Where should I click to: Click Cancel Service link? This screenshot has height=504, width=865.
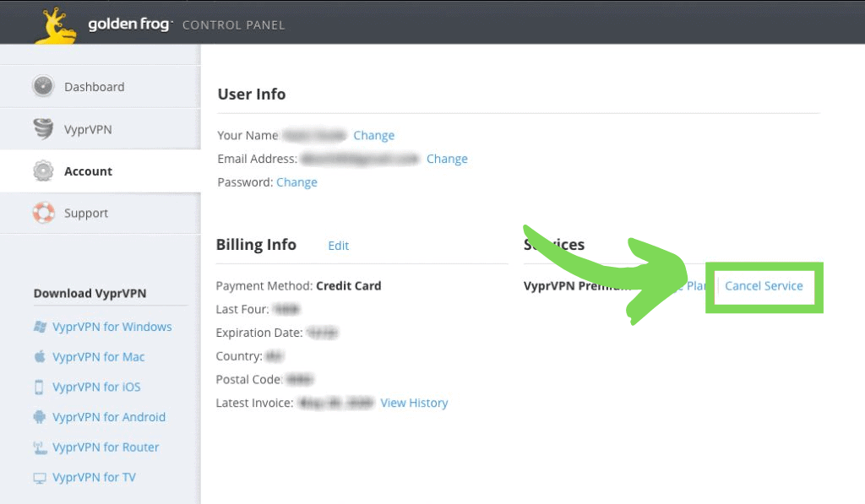(764, 286)
